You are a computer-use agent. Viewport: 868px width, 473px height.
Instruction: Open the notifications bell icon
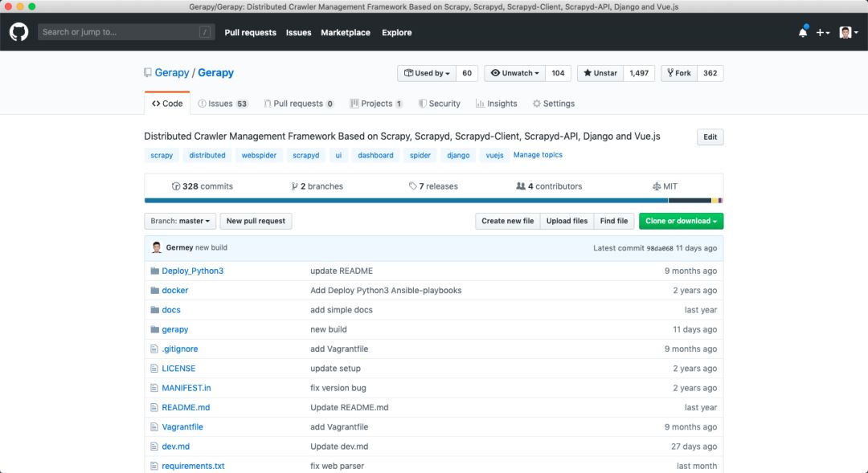(803, 32)
